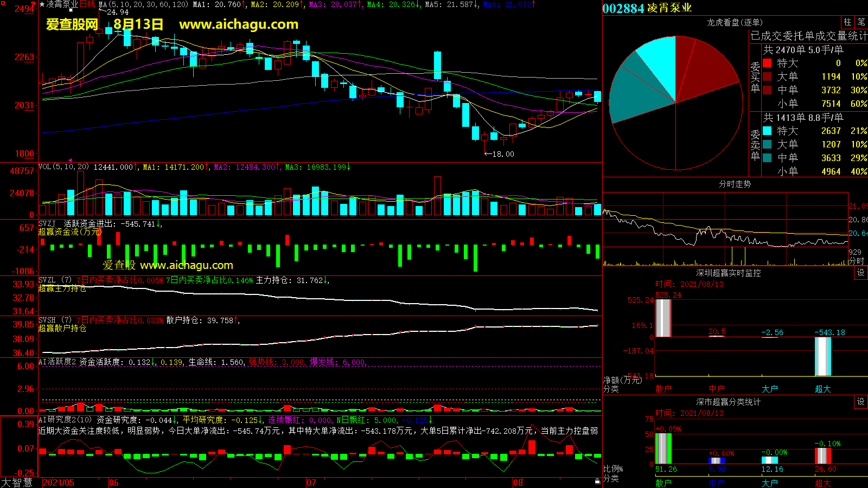The height and width of the screenshot is (488, 868).
Task: Click the lock icon at chart bottom right
Action: click(x=597, y=481)
